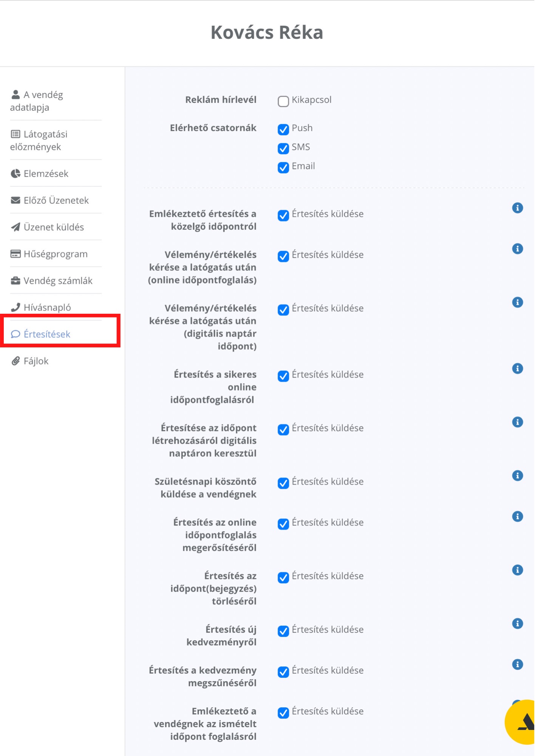Open the yellow chat widget bubble

pyautogui.click(x=521, y=722)
